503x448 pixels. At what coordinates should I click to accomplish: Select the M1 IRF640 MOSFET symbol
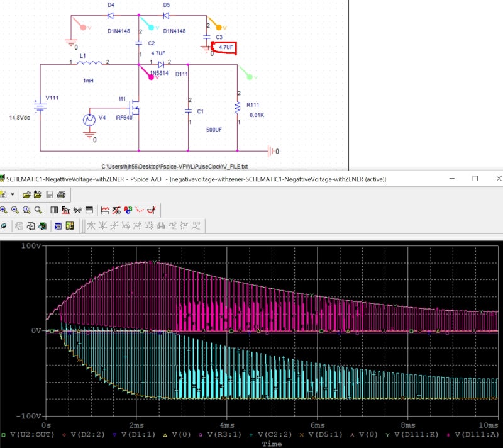click(x=135, y=109)
